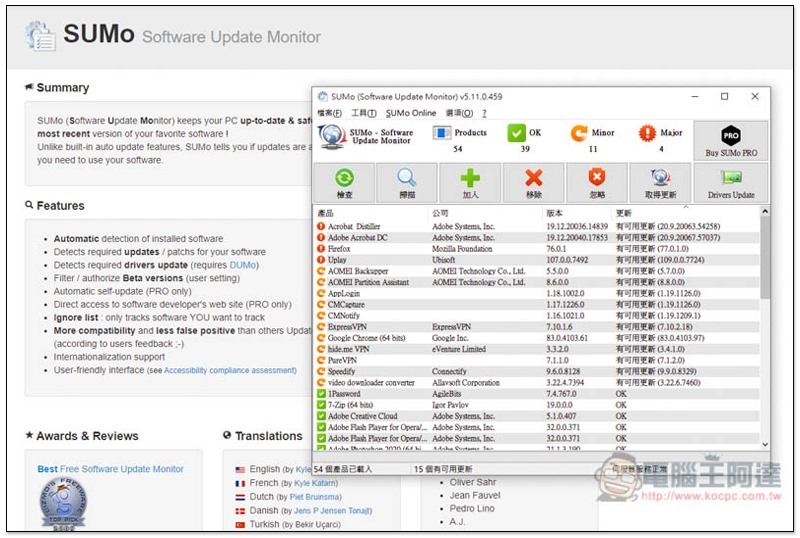Click the red X 移除 (Remove) icon
This screenshot has height=538, width=800.
[x=534, y=178]
